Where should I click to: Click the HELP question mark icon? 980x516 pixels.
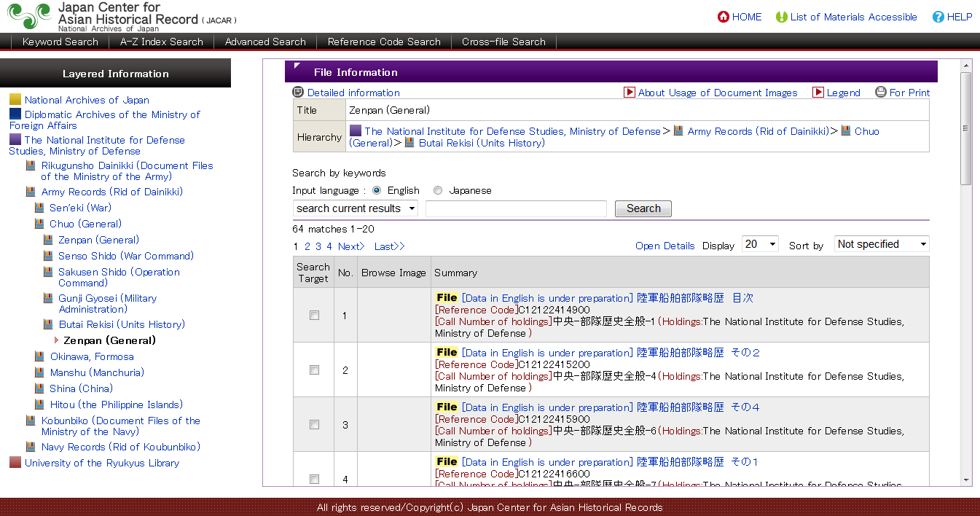(x=938, y=17)
